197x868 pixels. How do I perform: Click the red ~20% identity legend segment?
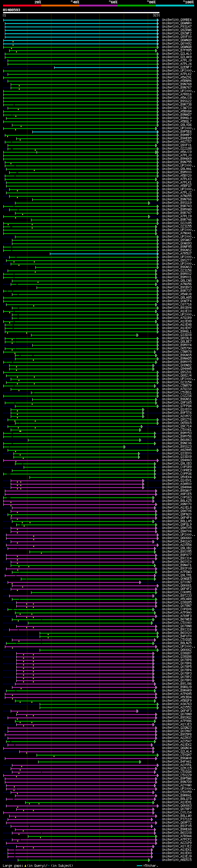point(22,6)
